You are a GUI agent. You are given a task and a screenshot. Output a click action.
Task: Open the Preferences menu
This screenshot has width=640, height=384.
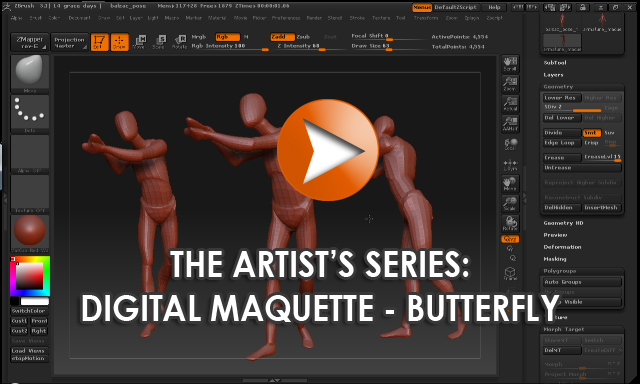(x=286, y=18)
